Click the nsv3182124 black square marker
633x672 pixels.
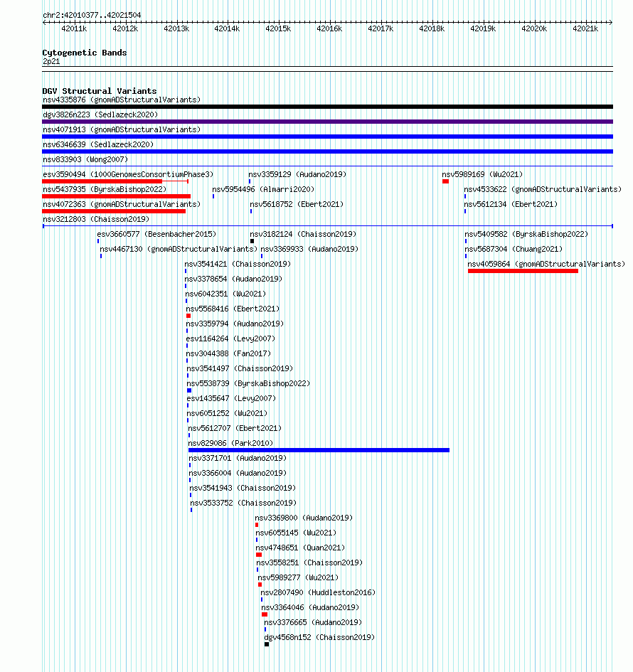pos(252,241)
